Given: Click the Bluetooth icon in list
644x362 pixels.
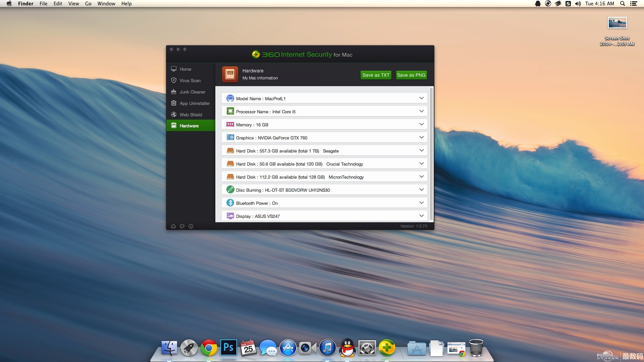Looking at the screenshot, I should (230, 203).
